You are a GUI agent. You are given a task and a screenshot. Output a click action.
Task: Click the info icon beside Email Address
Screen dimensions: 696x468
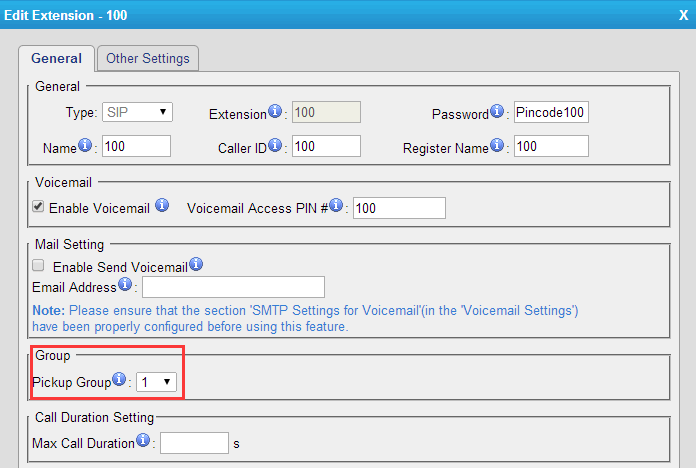point(125,284)
